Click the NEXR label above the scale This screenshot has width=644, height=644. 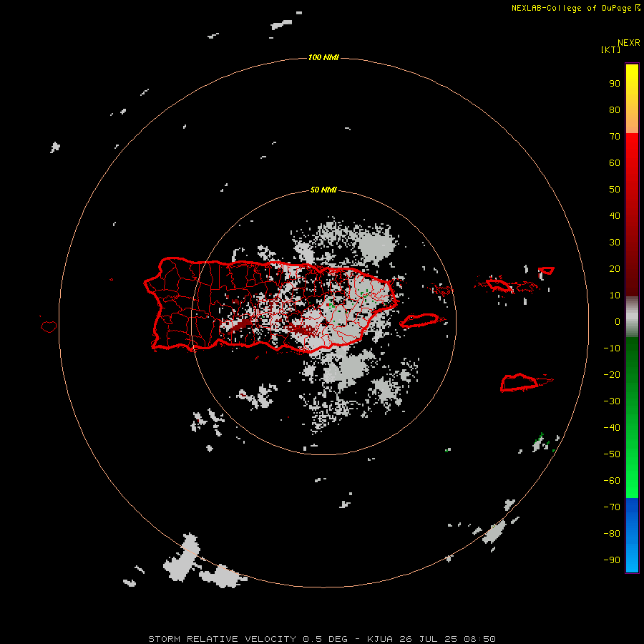(628, 43)
